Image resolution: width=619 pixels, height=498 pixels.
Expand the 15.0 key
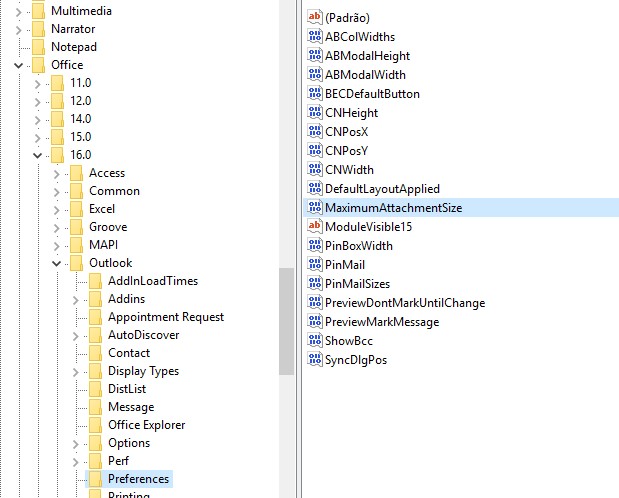click(38, 137)
